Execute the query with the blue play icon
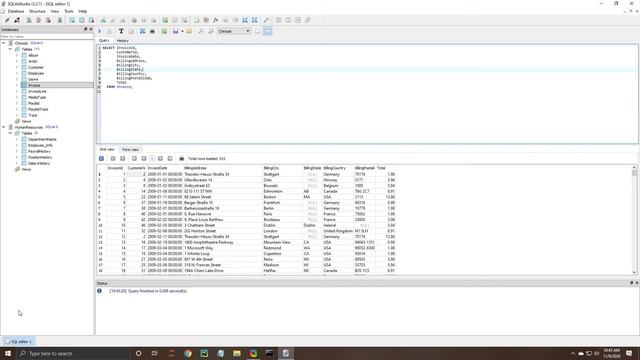 [100, 31]
